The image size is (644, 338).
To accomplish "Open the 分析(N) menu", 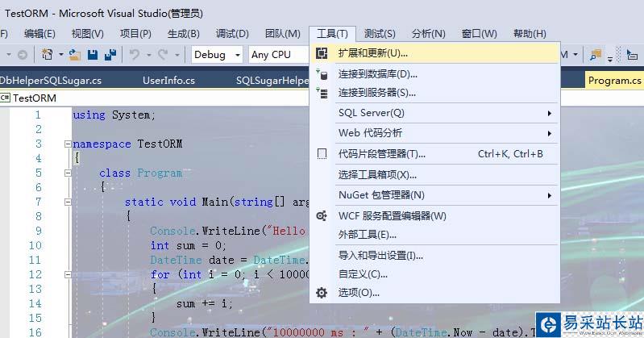I will pyautogui.click(x=428, y=33).
